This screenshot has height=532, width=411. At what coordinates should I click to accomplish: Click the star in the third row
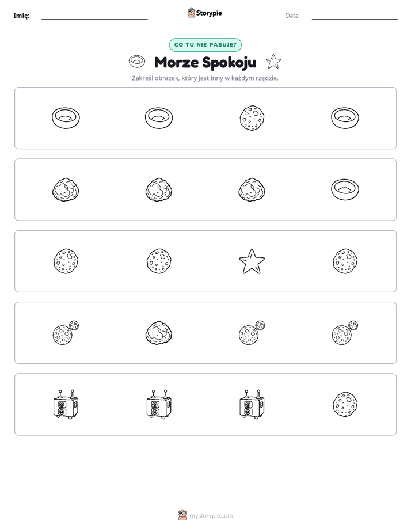click(252, 261)
